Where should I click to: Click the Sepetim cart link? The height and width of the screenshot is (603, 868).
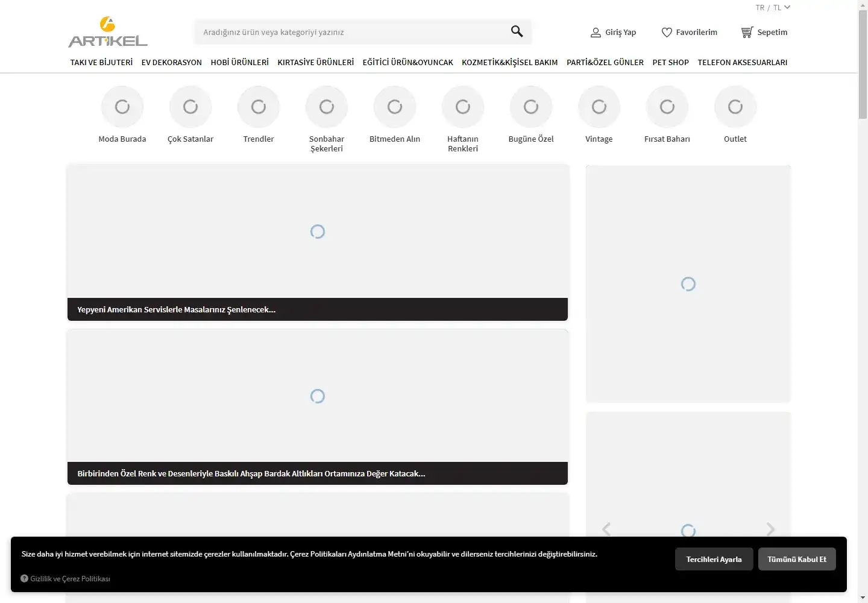(772, 33)
